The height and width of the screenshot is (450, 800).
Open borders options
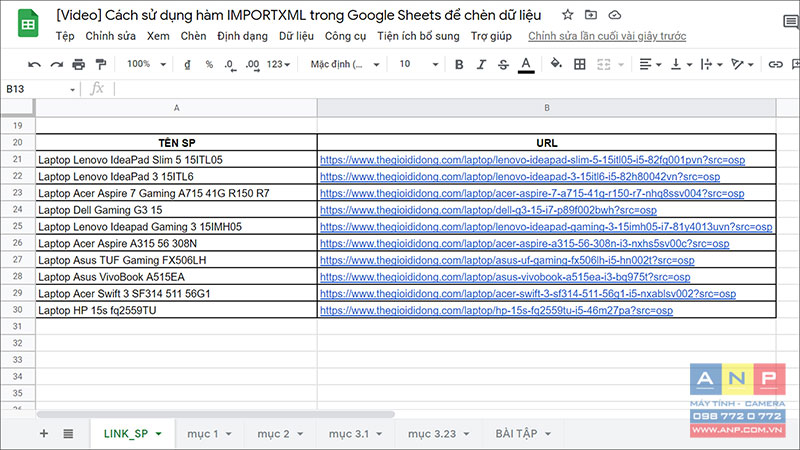click(580, 64)
